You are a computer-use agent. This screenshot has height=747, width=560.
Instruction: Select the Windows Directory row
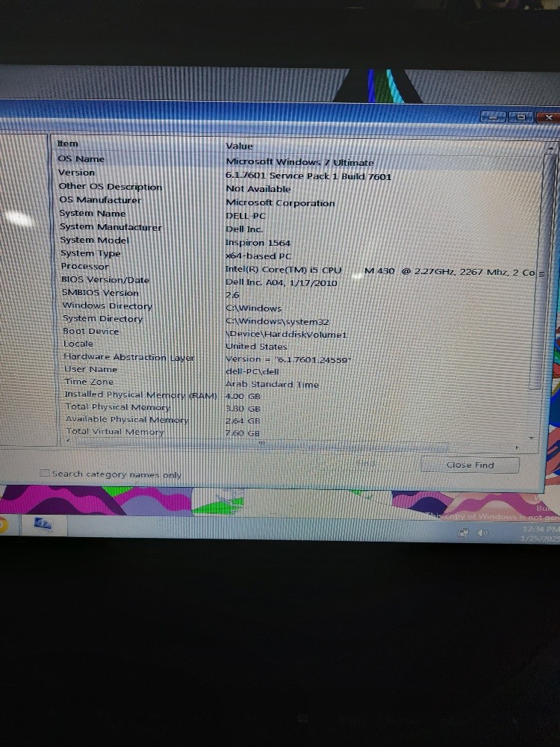(299, 307)
